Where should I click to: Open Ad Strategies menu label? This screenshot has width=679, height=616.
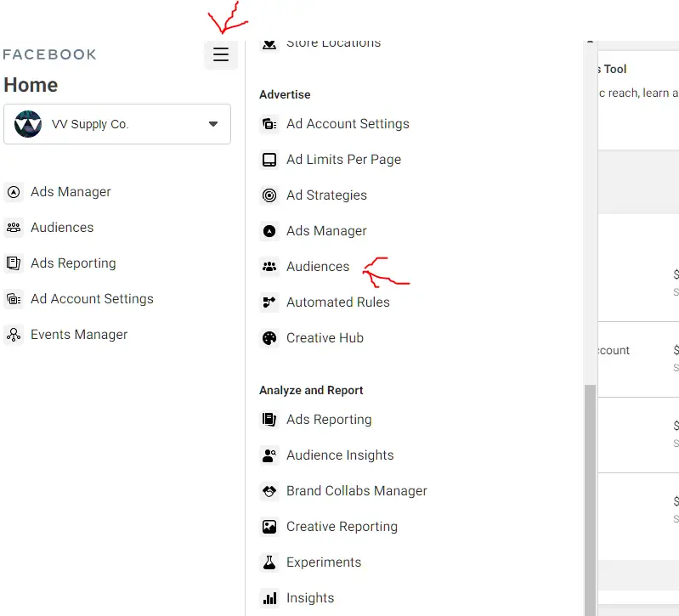(326, 195)
